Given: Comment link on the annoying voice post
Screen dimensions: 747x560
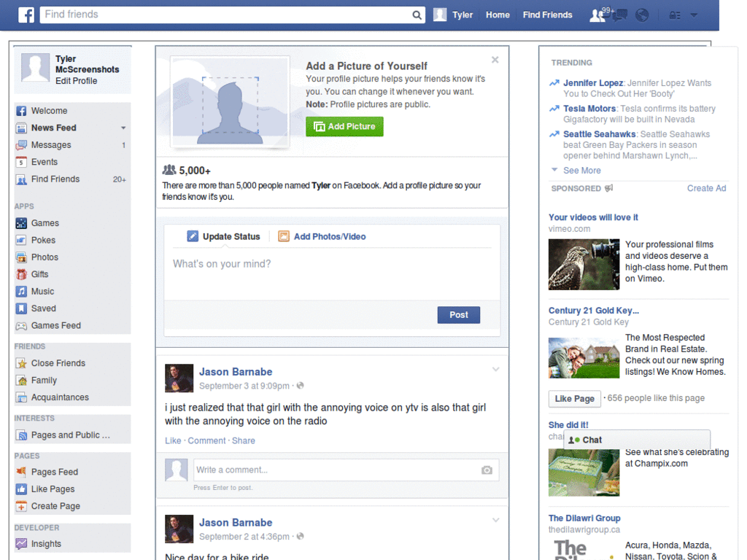Looking at the screenshot, I should (206, 441).
